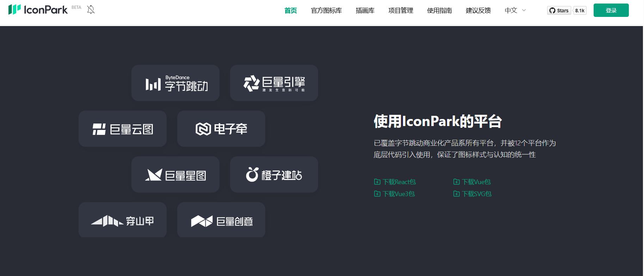Select the 电子牵 platform card
Screen dimensions: 644x276
[x=221, y=129]
